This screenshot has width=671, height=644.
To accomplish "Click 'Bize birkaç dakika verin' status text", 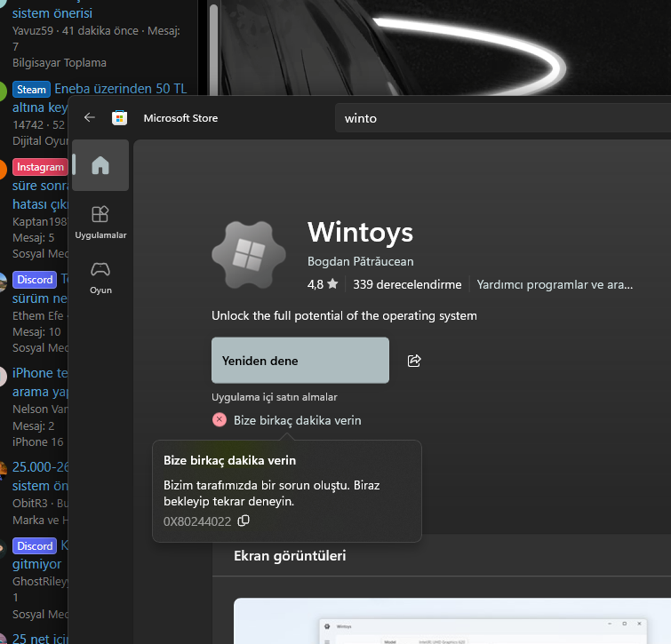I will [x=297, y=420].
